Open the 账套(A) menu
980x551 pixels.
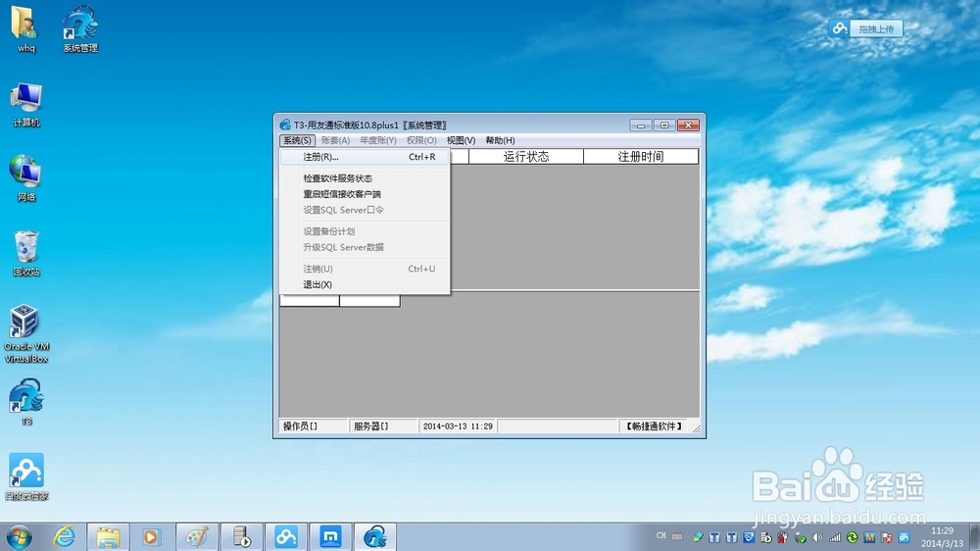pyautogui.click(x=335, y=140)
